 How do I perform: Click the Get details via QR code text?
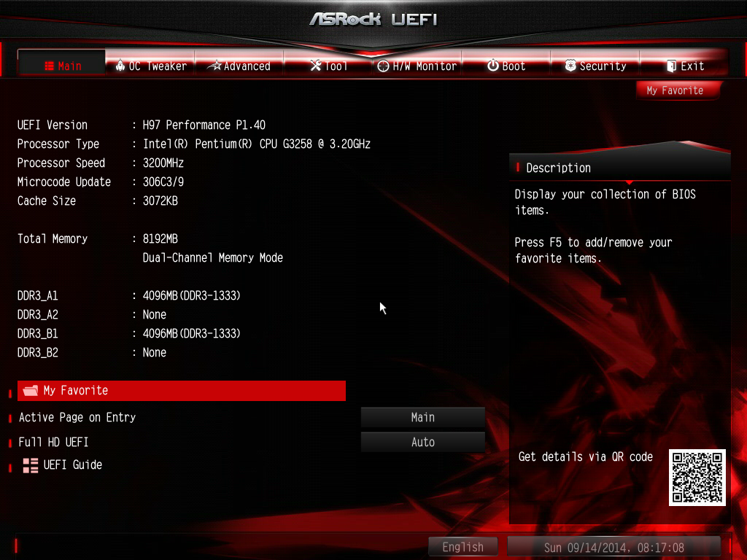(586, 456)
